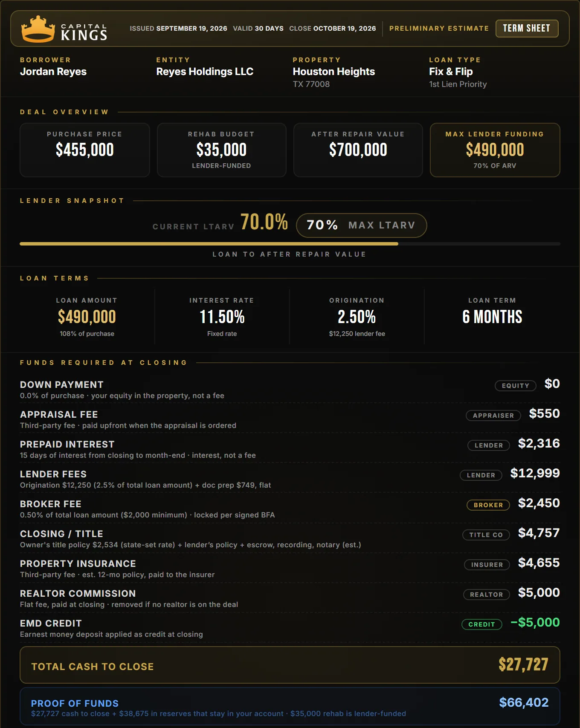Image resolution: width=580 pixels, height=728 pixels.
Task: Click the EMD CREDIT row title
Action: [x=51, y=624]
